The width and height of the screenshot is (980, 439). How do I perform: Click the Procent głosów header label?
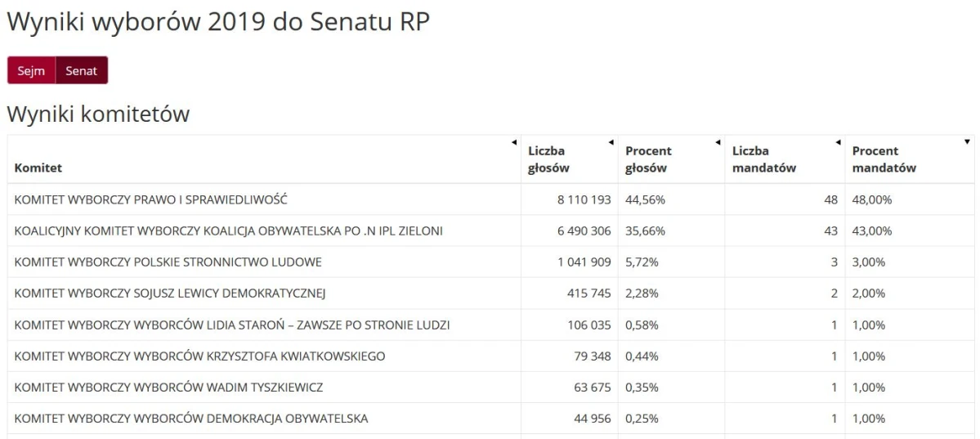click(x=648, y=159)
